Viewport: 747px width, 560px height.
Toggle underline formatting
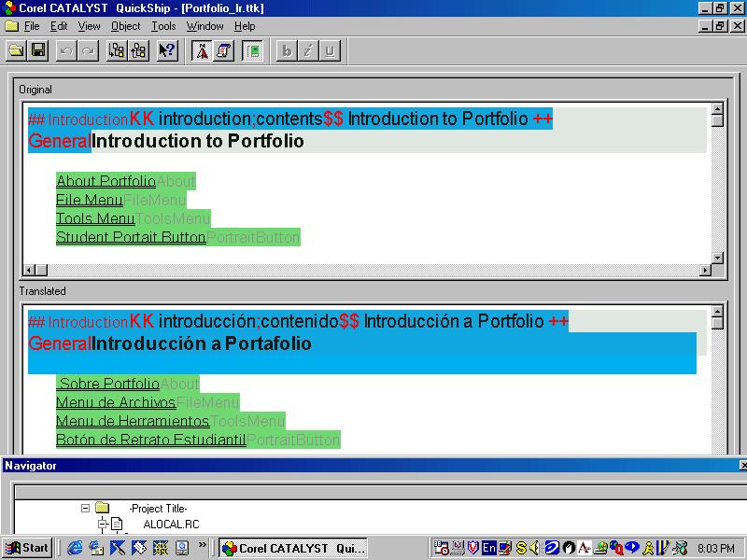[x=330, y=50]
